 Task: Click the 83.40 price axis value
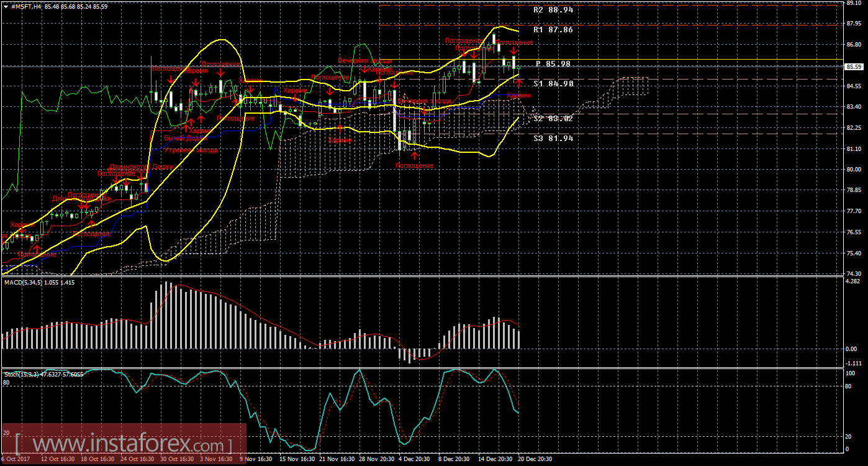[x=854, y=107]
